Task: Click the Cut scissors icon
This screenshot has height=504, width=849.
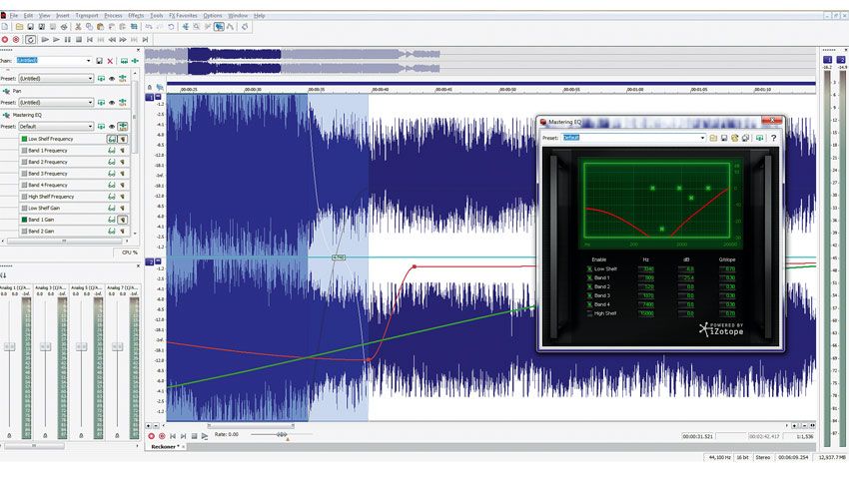Action: [x=78, y=27]
